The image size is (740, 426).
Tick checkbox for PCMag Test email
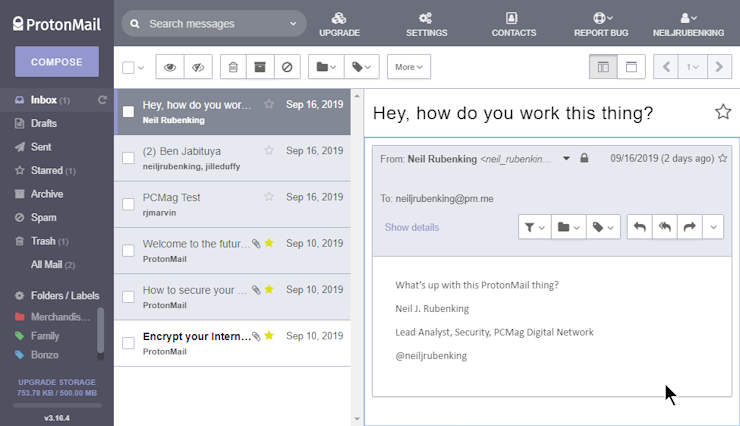pyautogui.click(x=128, y=204)
